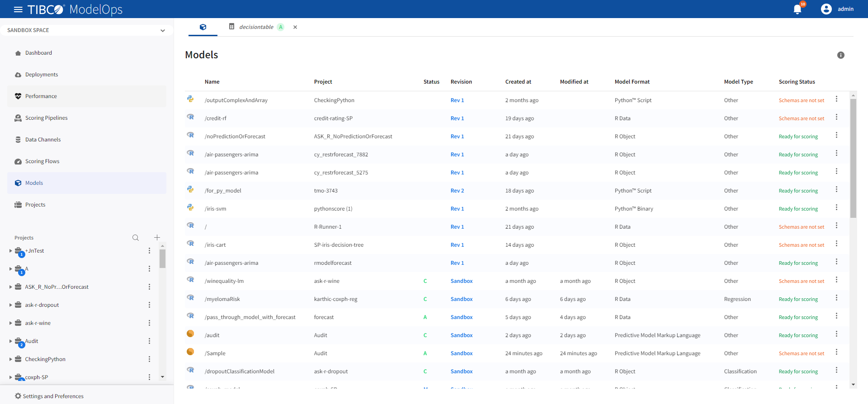Screen dimensions: 868x404
Task: Open Data Channels from the sidebar
Action: point(42,140)
